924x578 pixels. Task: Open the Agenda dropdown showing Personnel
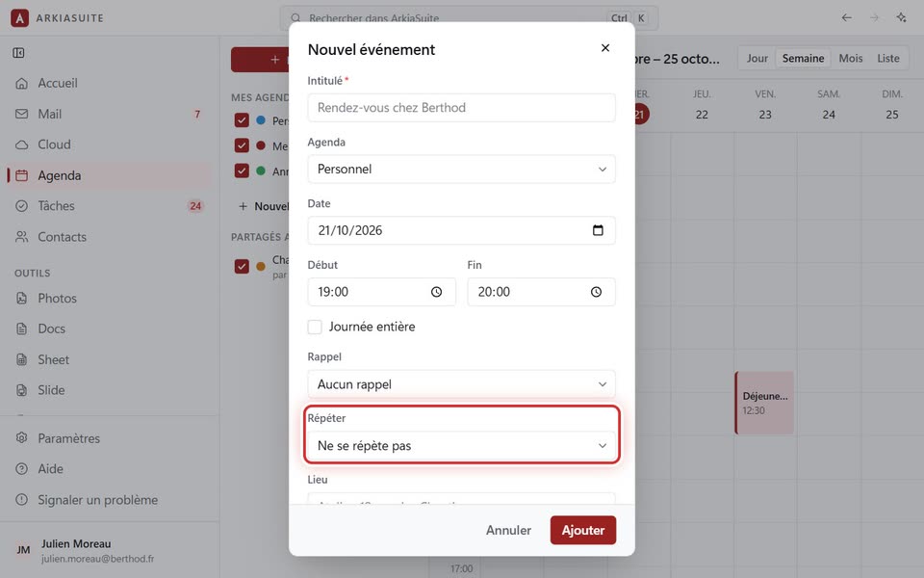click(461, 170)
